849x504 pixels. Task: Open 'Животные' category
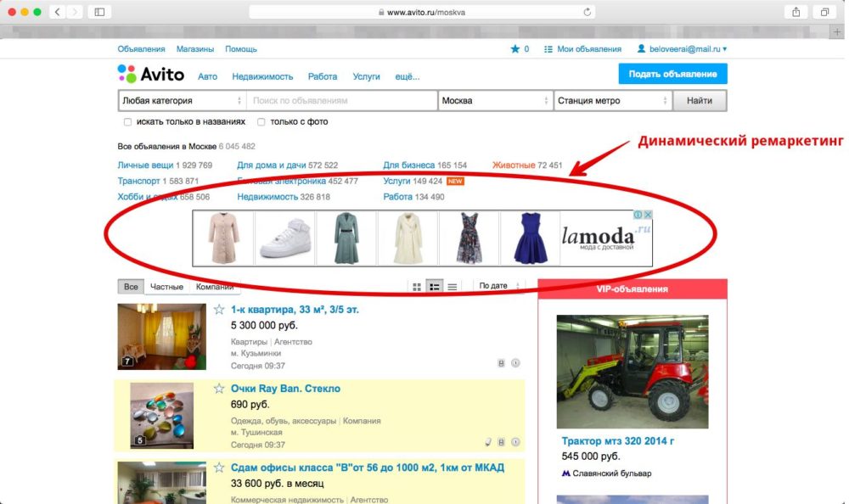[x=514, y=165]
